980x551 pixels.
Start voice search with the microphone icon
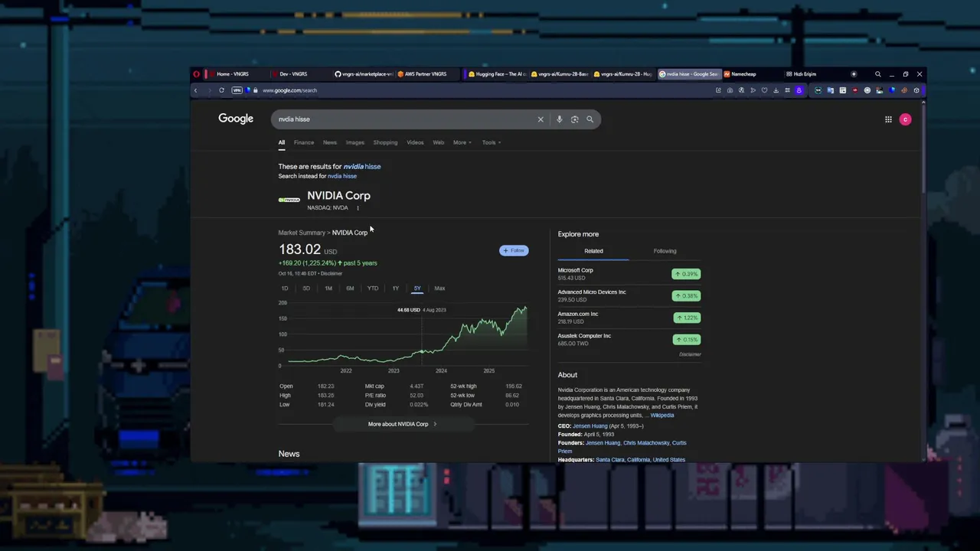pyautogui.click(x=559, y=119)
